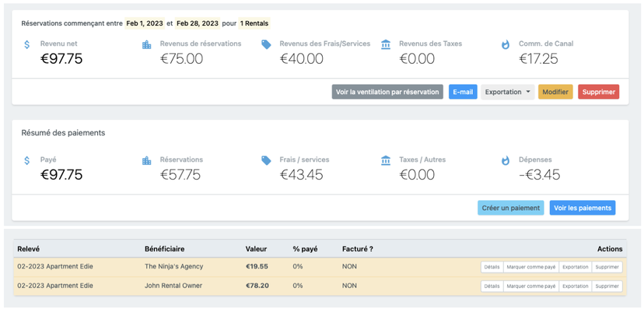The width and height of the screenshot is (644, 309).
Task: Click the €17.25 channel commission value
Action: (x=538, y=59)
